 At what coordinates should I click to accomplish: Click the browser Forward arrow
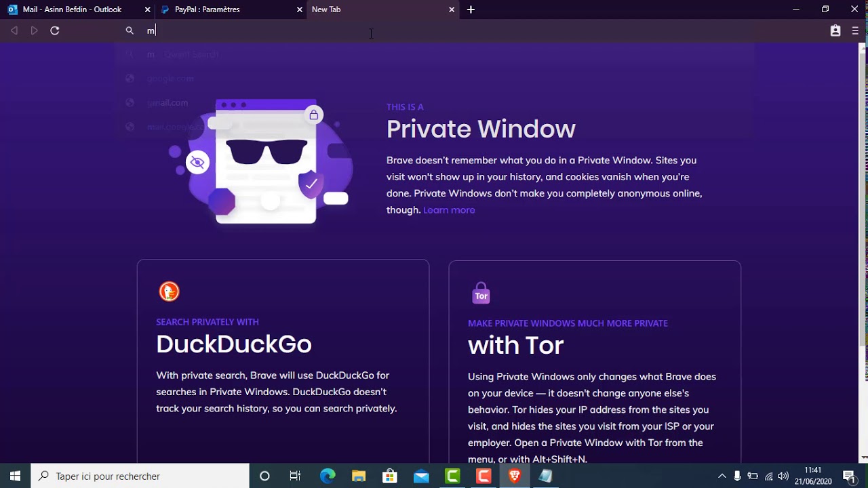tap(35, 30)
